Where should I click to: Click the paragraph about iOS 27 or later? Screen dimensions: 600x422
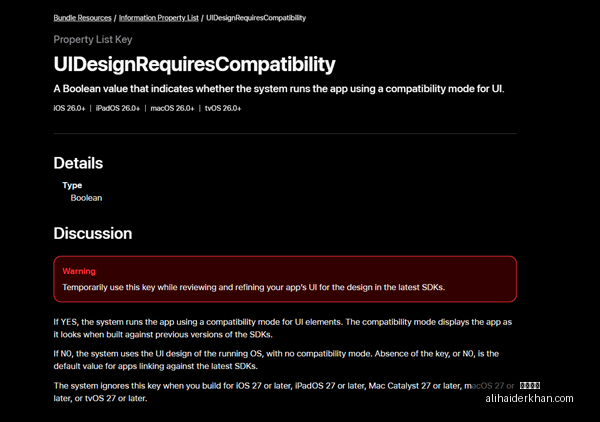tap(284, 392)
